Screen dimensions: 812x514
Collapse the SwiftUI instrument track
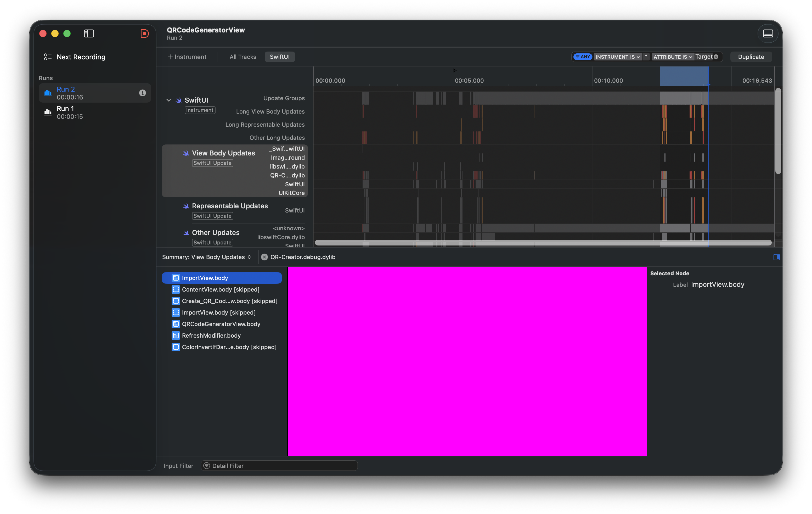tap(169, 100)
